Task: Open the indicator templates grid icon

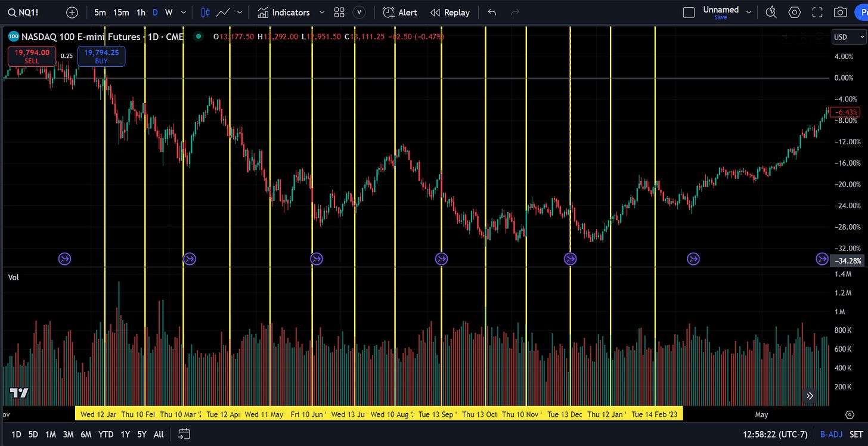Action: pos(339,12)
